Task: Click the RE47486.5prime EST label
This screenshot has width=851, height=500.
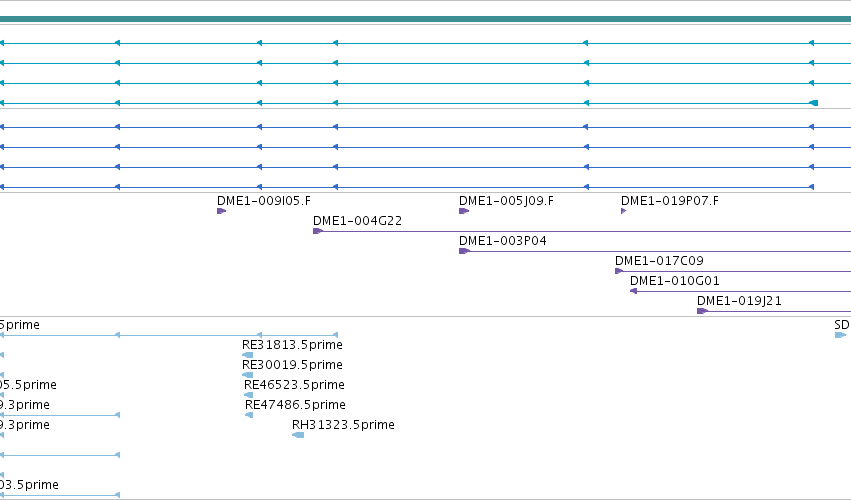Action: (295, 405)
